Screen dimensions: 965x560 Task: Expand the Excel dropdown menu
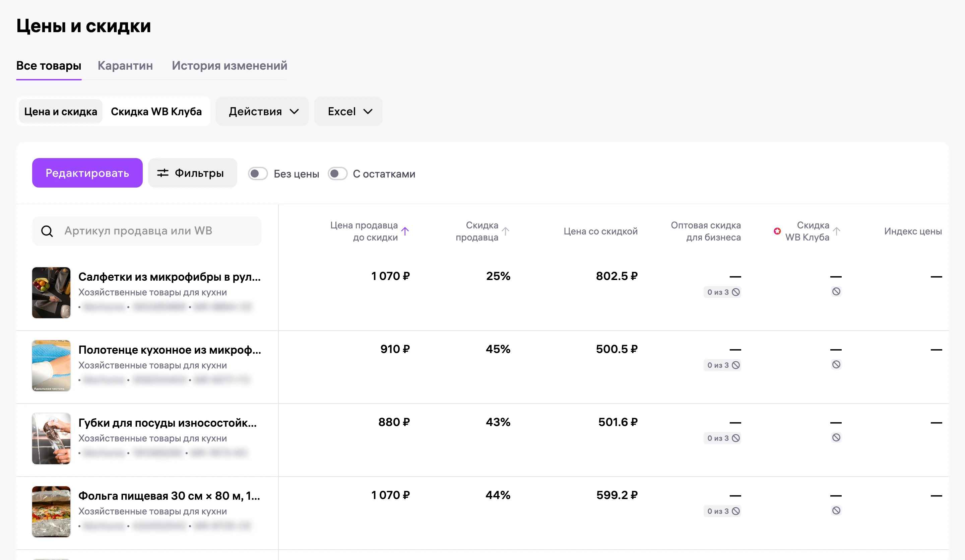point(348,112)
